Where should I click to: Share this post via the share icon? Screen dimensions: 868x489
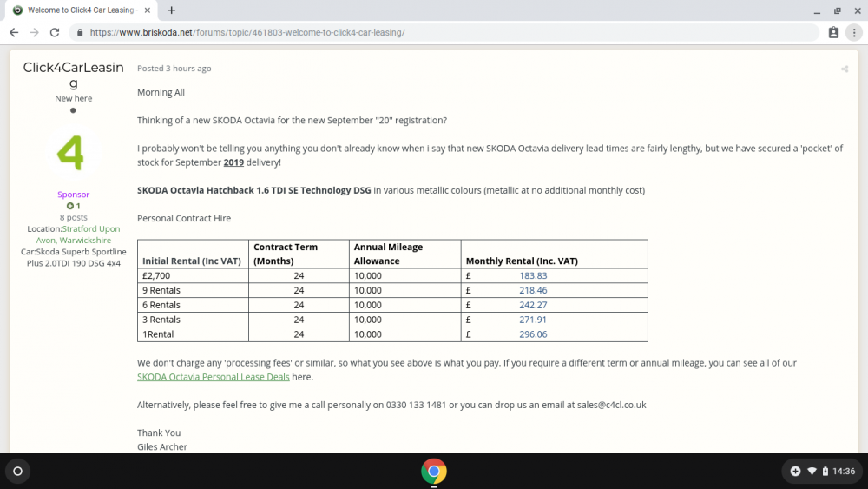[845, 69]
